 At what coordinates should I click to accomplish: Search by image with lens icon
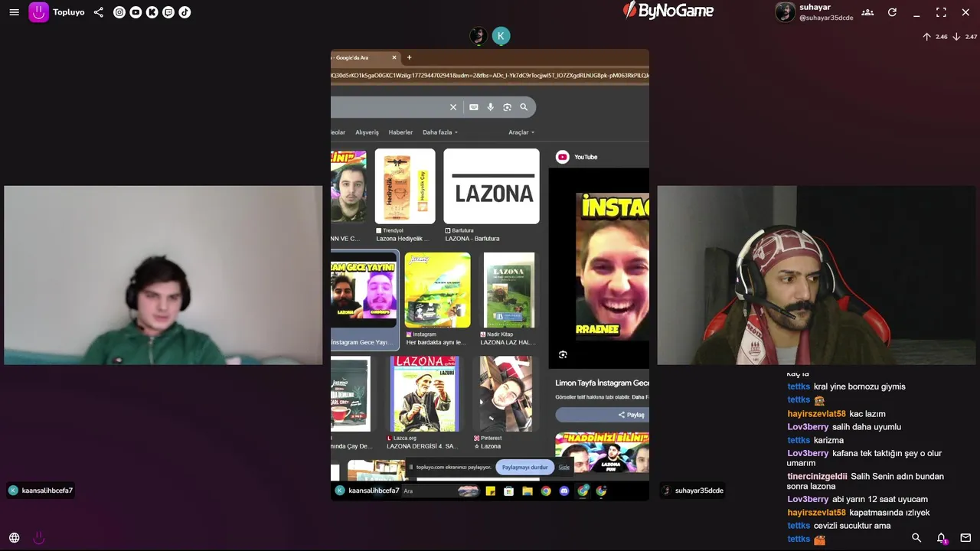pos(507,107)
